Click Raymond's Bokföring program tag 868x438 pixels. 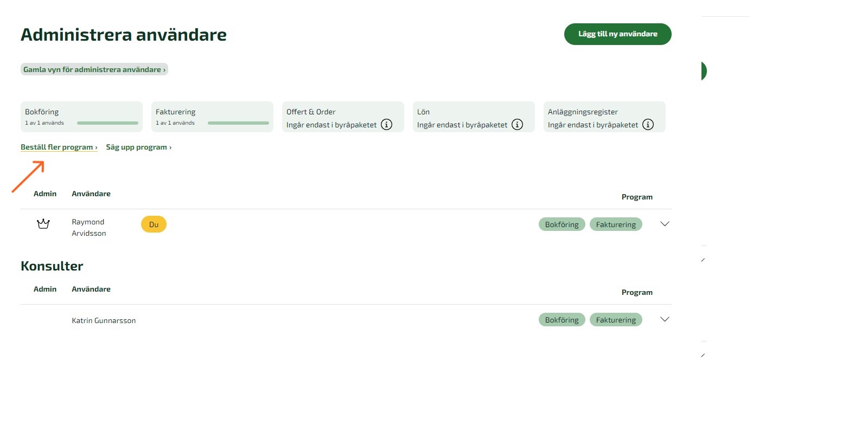561,224
